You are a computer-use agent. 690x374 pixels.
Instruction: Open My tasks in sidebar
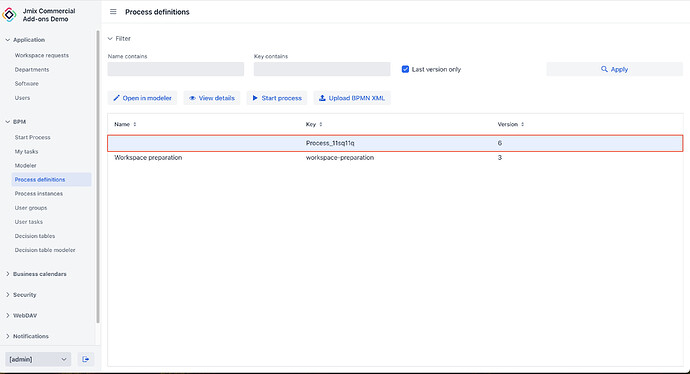(26, 151)
